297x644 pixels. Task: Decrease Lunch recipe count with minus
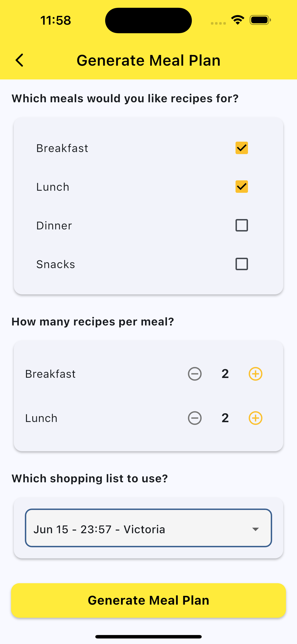point(195,418)
